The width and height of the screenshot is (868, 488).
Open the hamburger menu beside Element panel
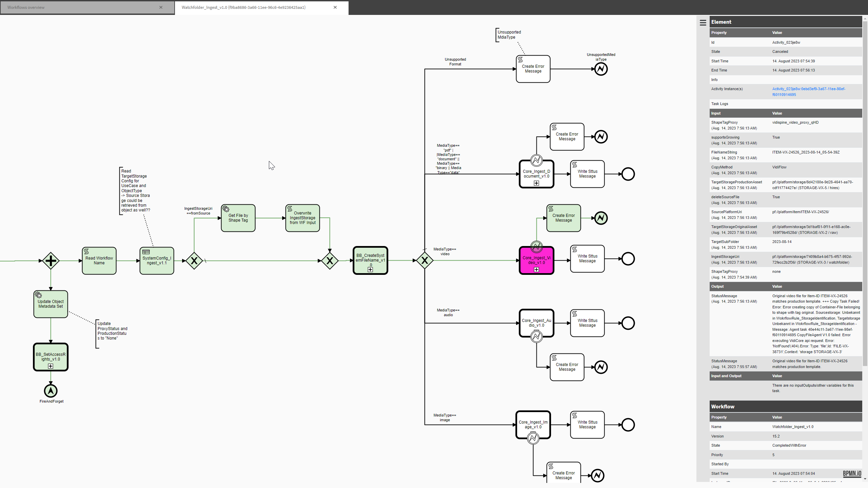(703, 23)
